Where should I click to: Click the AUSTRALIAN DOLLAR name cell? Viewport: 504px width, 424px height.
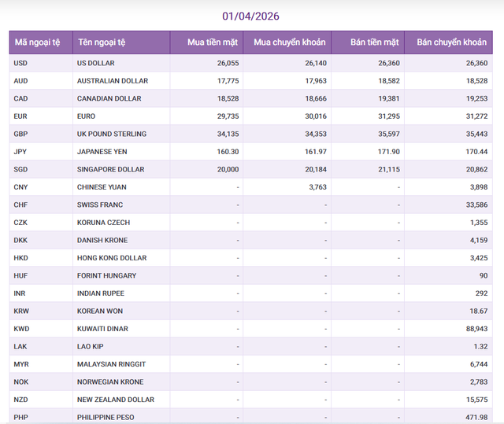pyautogui.click(x=112, y=81)
